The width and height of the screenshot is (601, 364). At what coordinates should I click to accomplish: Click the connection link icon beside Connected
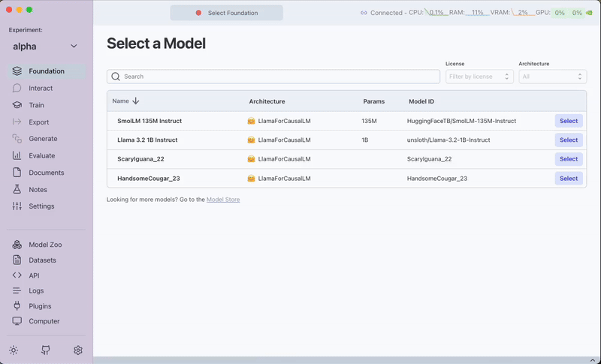point(364,13)
